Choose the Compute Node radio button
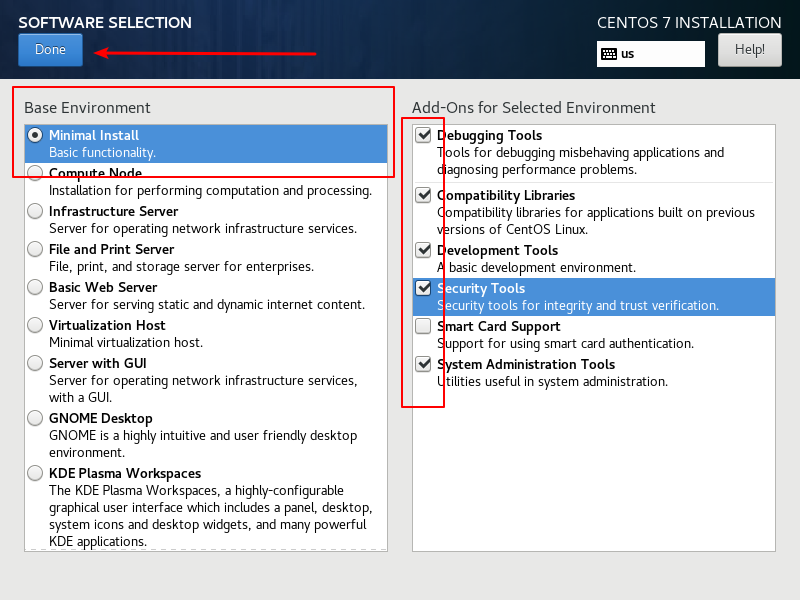This screenshot has width=800, height=600. click(35, 173)
